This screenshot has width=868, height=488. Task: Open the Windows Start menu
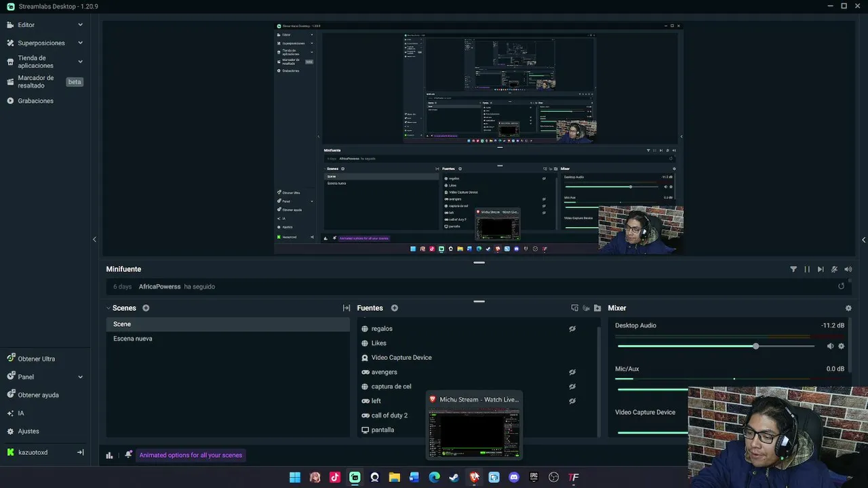pyautogui.click(x=295, y=477)
